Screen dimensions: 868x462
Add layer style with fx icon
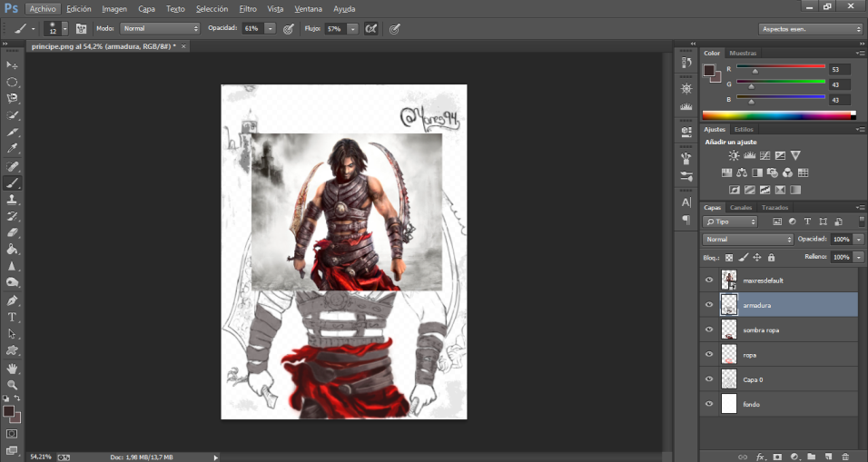tap(761, 456)
